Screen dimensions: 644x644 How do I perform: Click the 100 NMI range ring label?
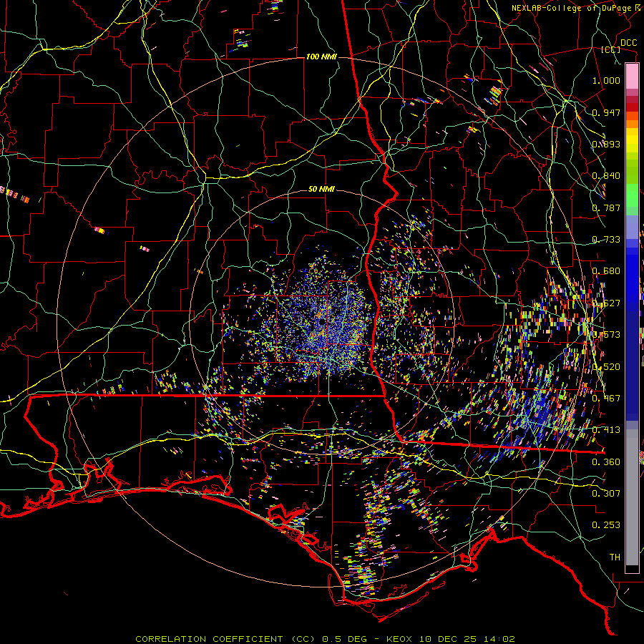tap(321, 57)
